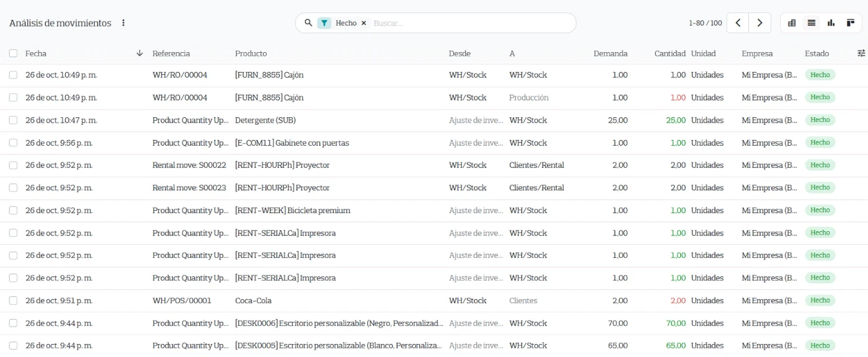
Task: Switch to the kanban view
Action: click(851, 23)
